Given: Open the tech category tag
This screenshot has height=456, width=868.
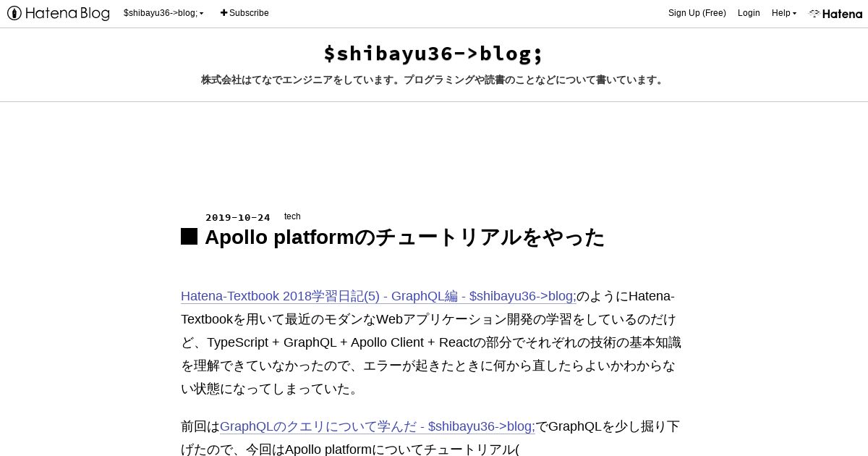Looking at the screenshot, I should [x=292, y=216].
